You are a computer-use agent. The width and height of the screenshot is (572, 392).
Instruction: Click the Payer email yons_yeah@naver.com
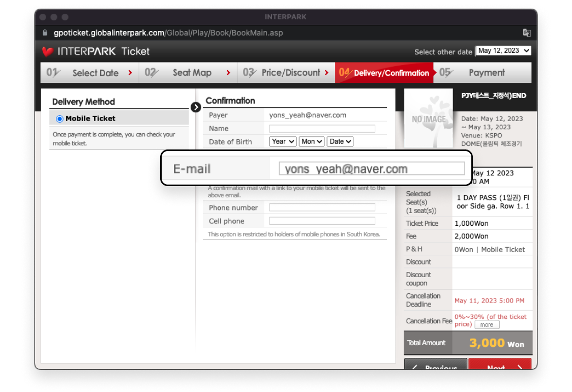[x=308, y=115]
